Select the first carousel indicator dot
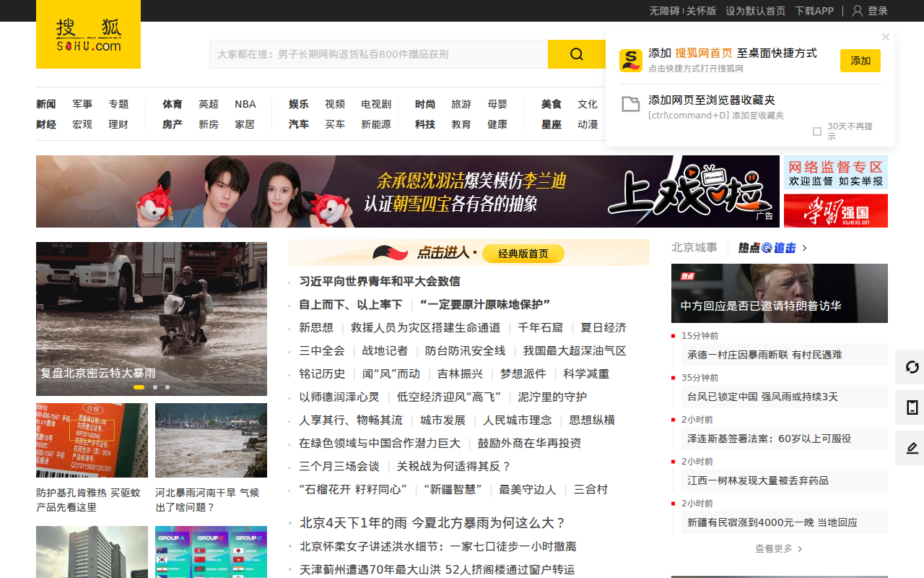 tap(139, 387)
